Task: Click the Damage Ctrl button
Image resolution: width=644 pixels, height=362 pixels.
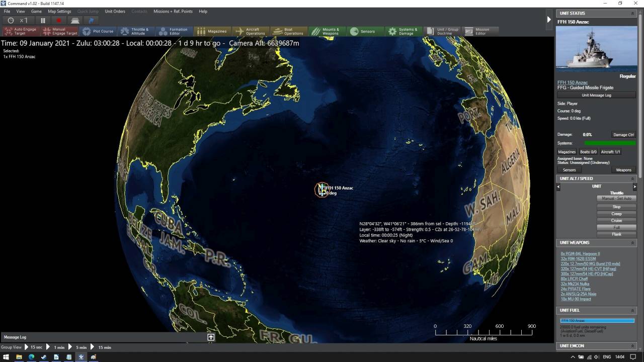Action: 623,135
